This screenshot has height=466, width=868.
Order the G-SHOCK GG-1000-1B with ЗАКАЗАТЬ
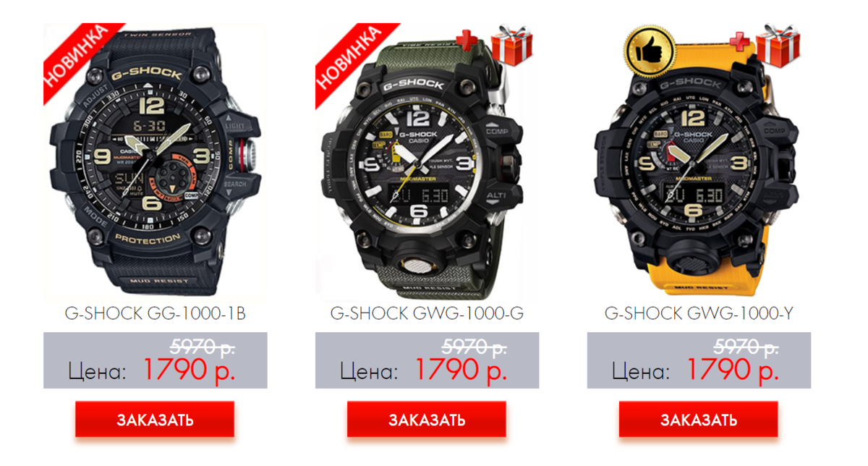pos(155,420)
